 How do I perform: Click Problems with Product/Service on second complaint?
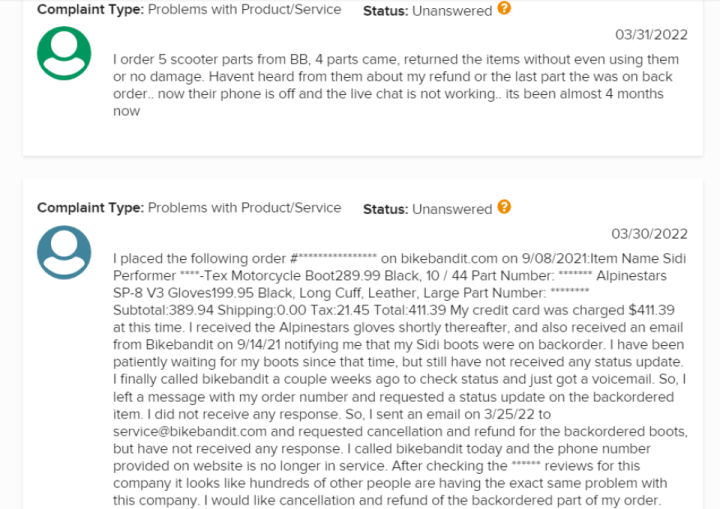pyautogui.click(x=244, y=208)
